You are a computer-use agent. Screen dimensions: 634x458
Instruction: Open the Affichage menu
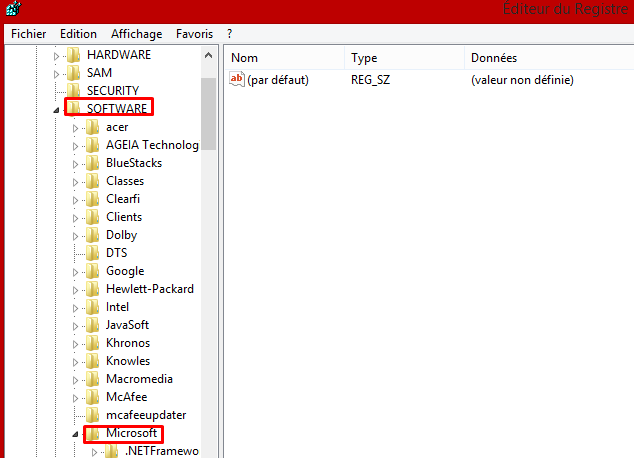coord(137,34)
